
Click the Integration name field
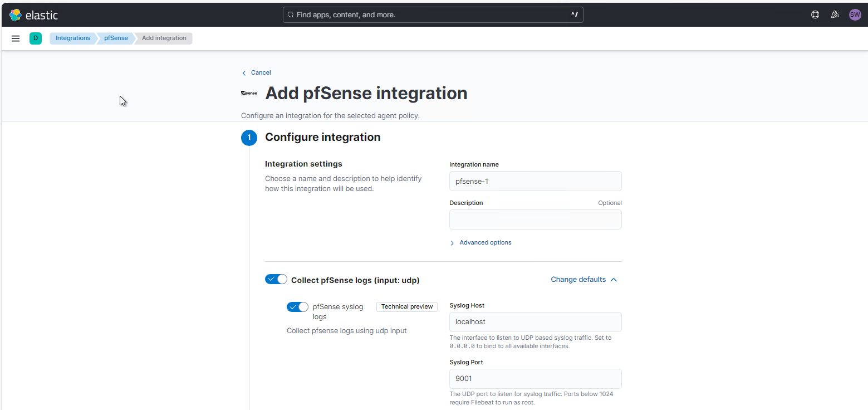click(536, 181)
